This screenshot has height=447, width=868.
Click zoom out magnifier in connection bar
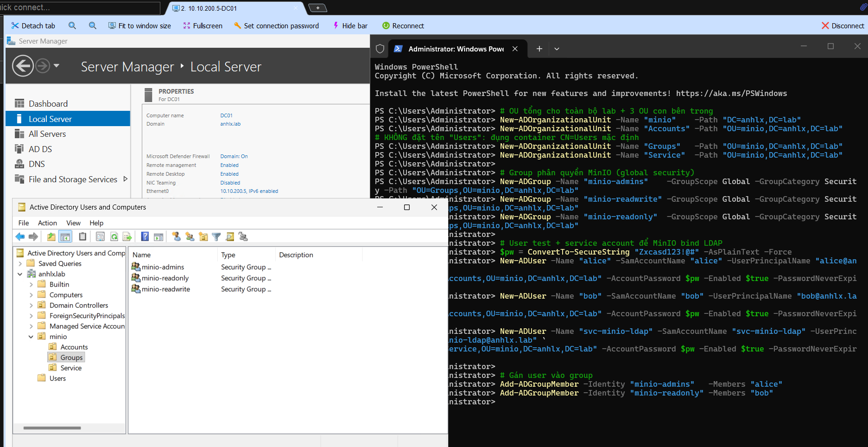click(93, 26)
